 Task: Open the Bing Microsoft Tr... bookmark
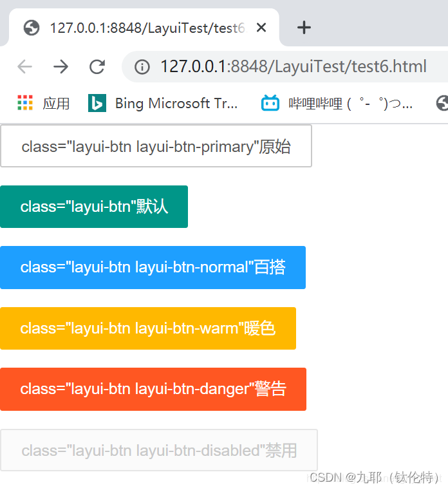[x=176, y=103]
